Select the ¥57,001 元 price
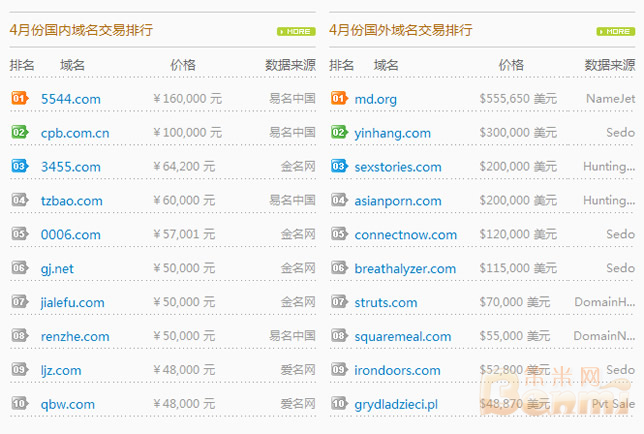The image size is (644, 434). pos(184,234)
